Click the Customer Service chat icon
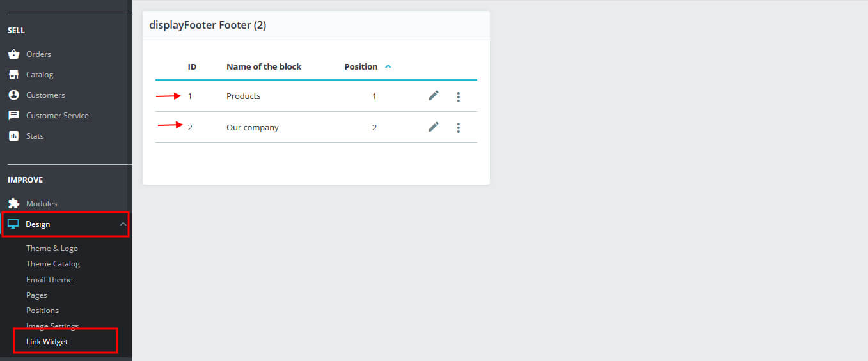Screen dimensions: 868x361 (13, 116)
